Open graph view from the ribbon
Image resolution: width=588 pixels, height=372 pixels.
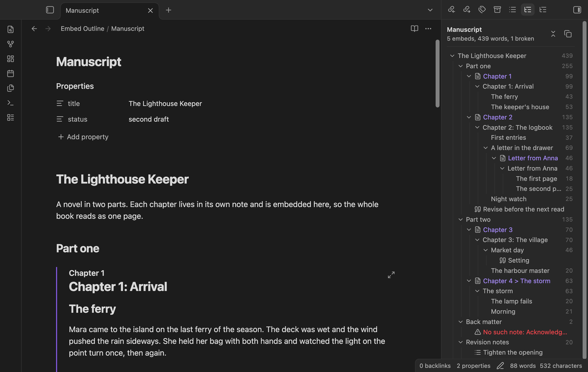coord(10,45)
